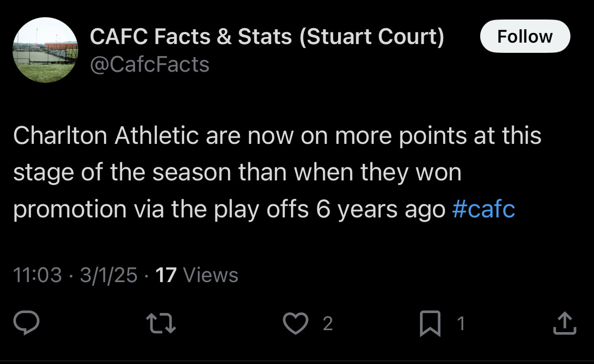Bookmark this tweet using the bookmark icon
Image resolution: width=594 pixels, height=364 pixels.
[x=430, y=323]
